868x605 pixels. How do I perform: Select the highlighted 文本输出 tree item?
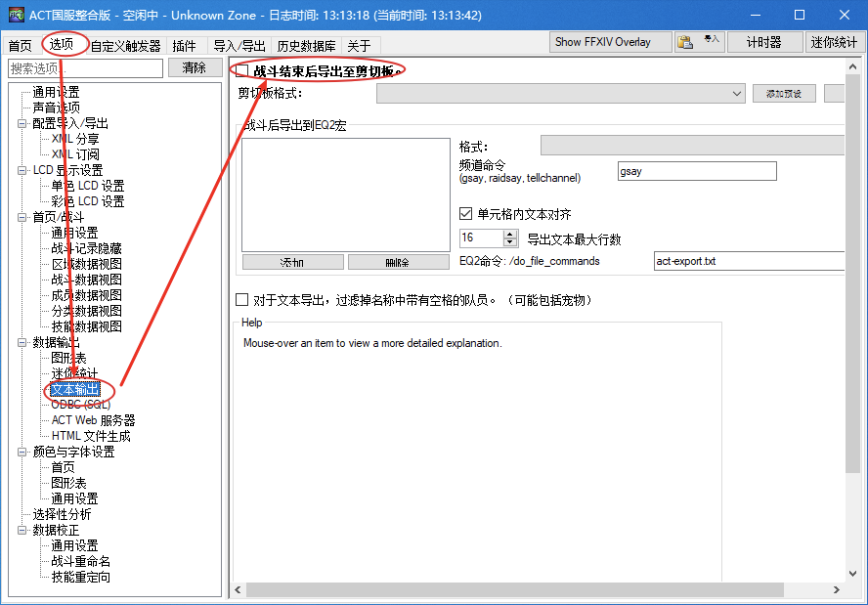tap(75, 390)
